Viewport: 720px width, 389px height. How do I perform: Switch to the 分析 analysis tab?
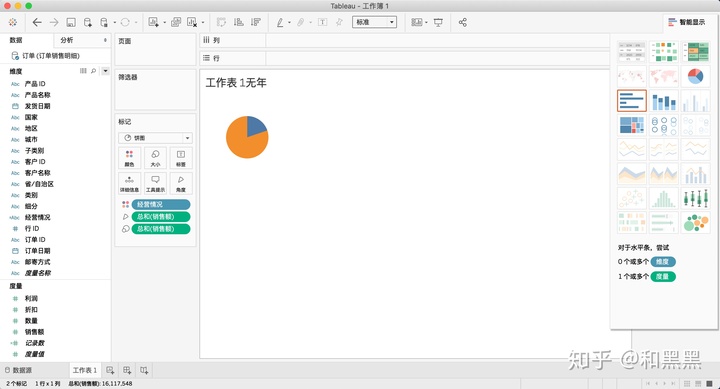click(x=67, y=40)
